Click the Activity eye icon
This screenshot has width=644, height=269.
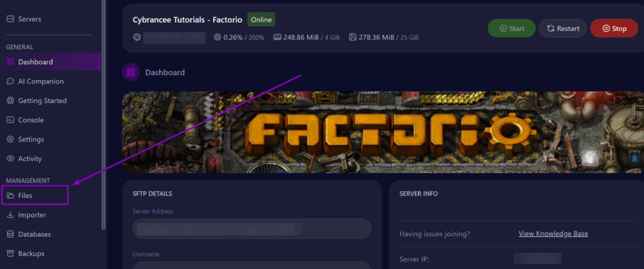(x=11, y=159)
